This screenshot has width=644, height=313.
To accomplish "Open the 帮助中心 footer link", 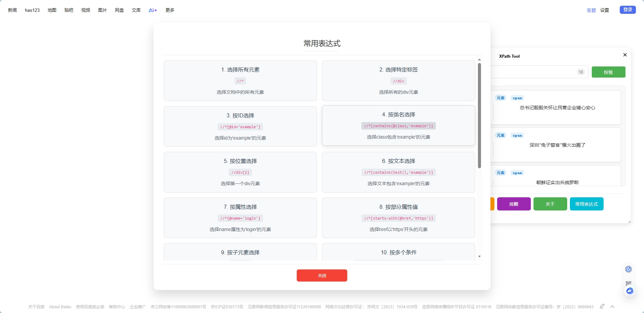I will point(117,307).
